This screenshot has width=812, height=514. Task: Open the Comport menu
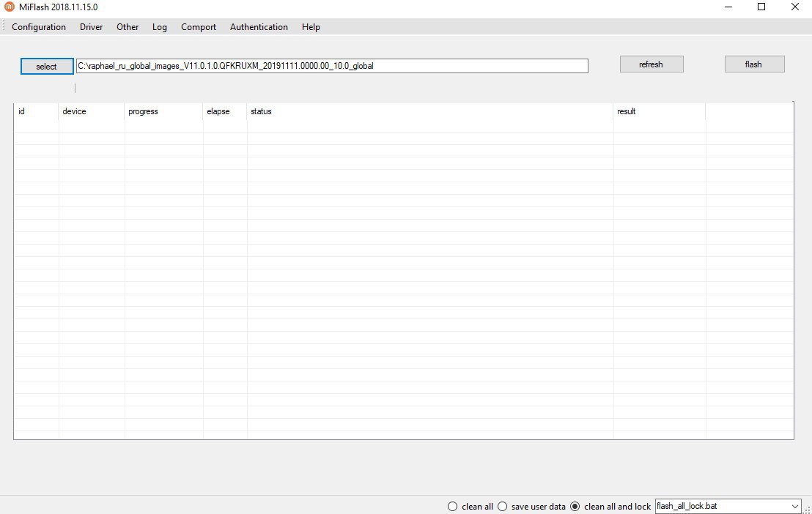point(199,27)
